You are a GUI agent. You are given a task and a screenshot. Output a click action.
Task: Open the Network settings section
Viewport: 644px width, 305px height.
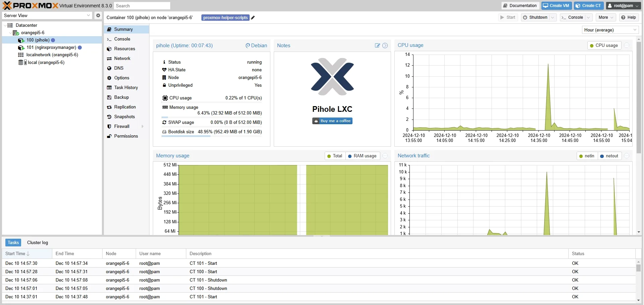(x=127, y=59)
